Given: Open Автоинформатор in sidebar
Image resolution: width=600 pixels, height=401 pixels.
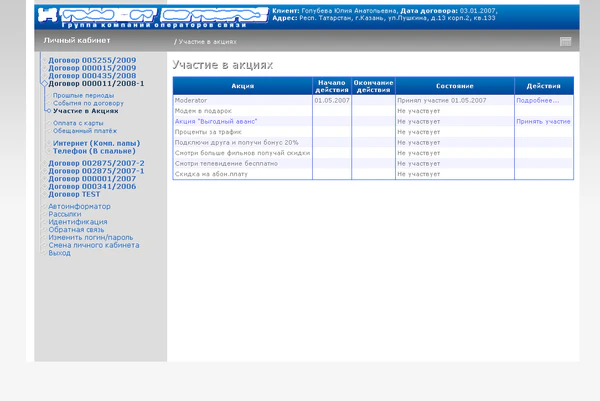Looking at the screenshot, I should click(79, 206).
